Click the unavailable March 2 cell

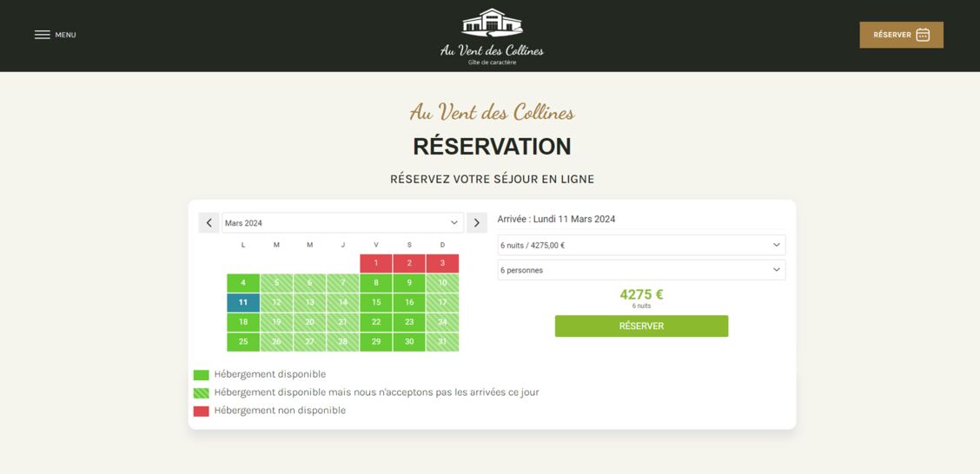409,263
